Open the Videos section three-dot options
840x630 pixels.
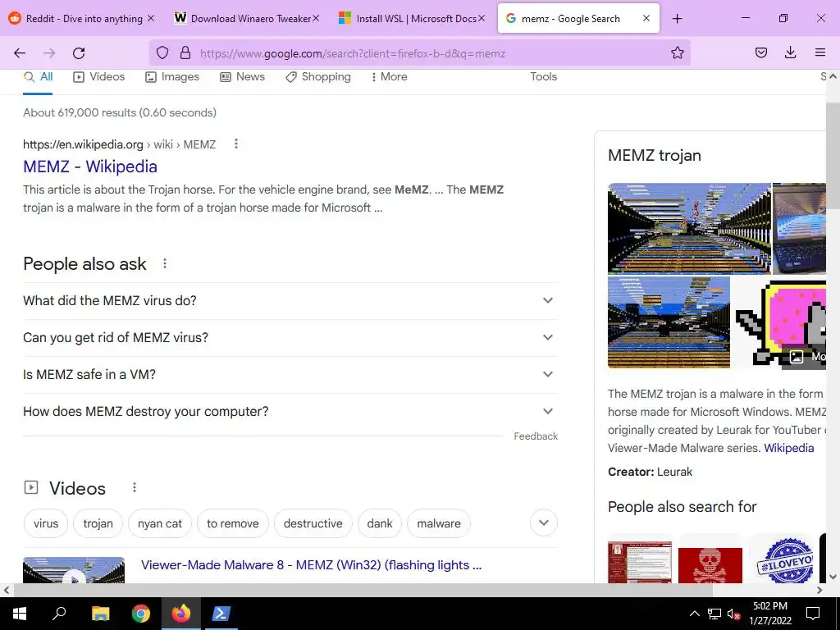coord(134,487)
